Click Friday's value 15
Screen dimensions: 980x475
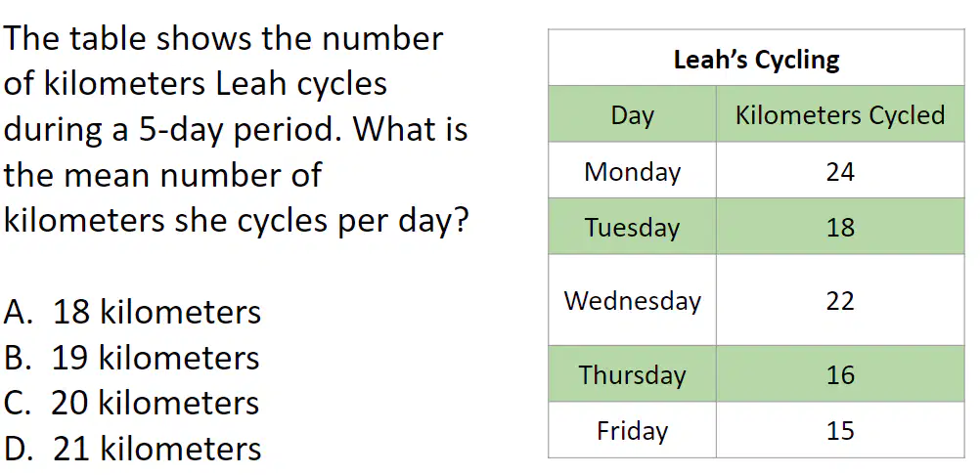pos(840,431)
